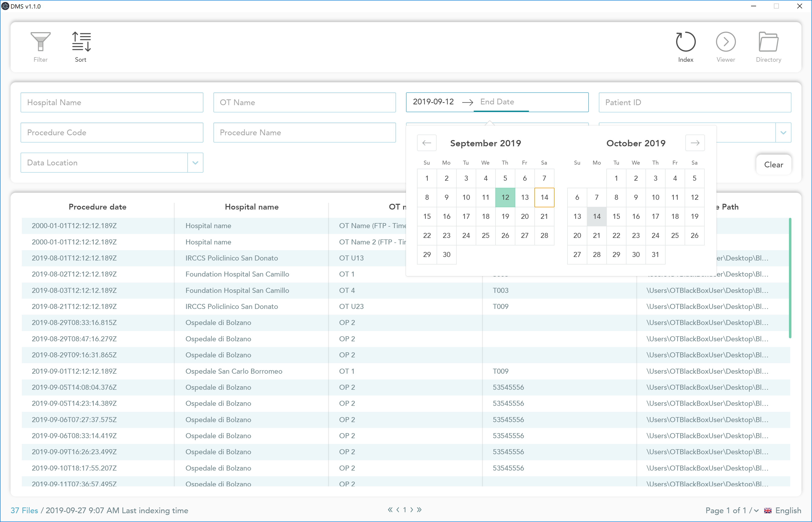The width and height of the screenshot is (812, 522).
Task: Click the UK flag language icon
Action: point(768,510)
